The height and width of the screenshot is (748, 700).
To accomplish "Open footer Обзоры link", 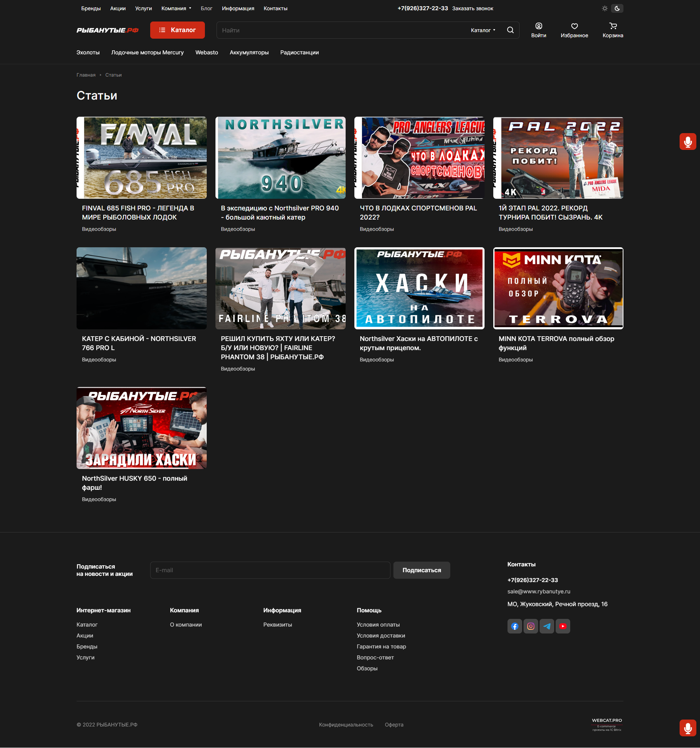I will pyautogui.click(x=367, y=668).
